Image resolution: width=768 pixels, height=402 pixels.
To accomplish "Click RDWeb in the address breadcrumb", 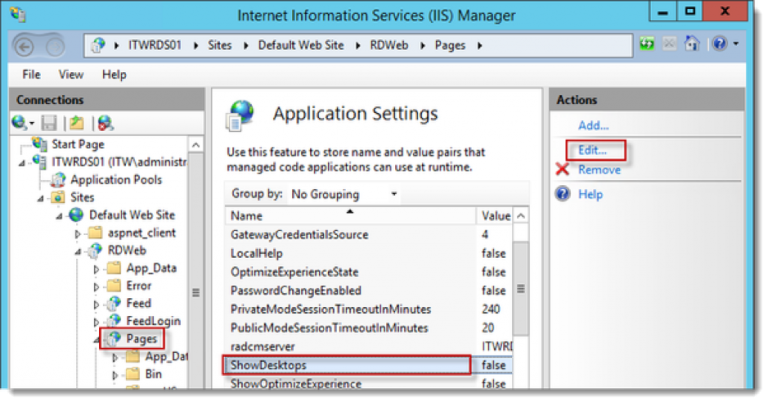I will point(389,45).
